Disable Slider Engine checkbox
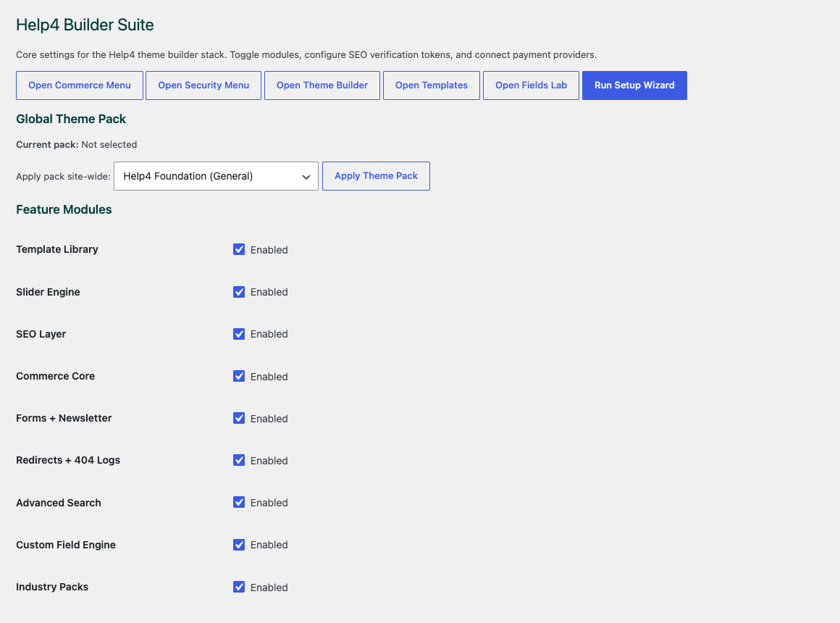 tap(239, 292)
